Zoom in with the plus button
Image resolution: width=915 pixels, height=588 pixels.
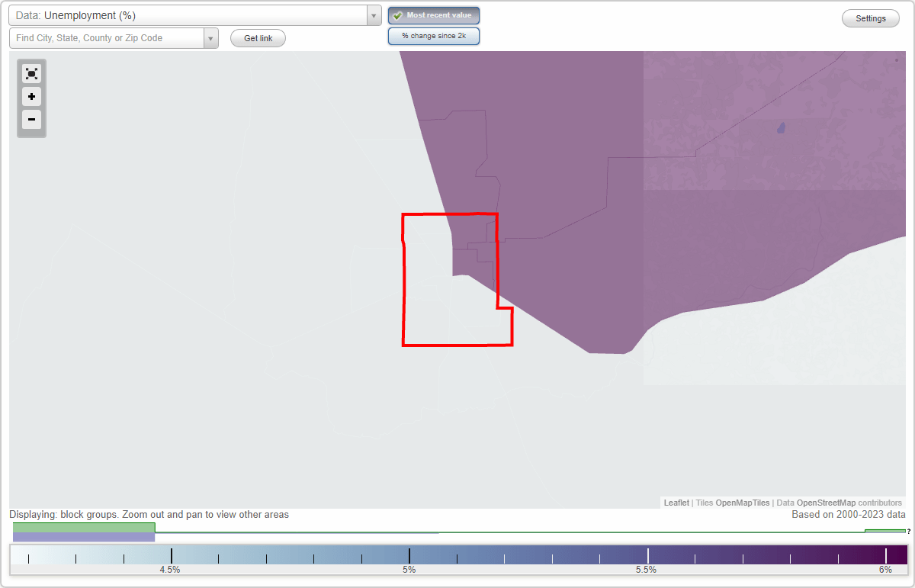(x=31, y=97)
